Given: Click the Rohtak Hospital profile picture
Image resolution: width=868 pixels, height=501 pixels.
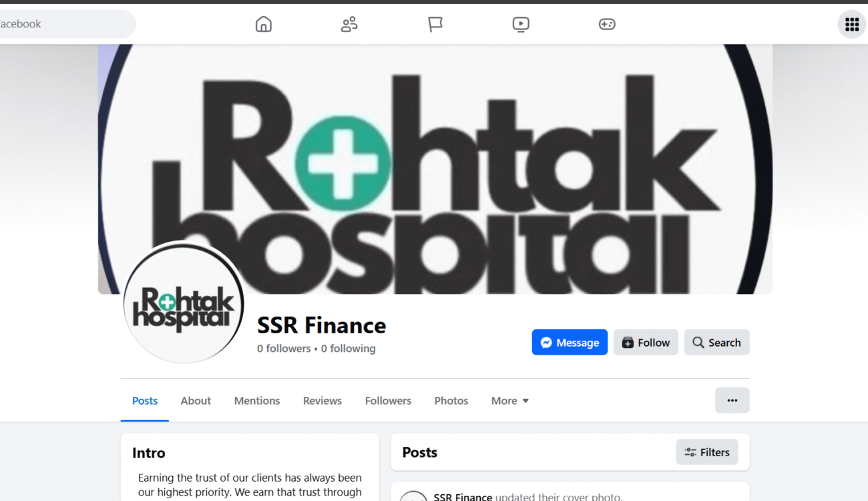Looking at the screenshot, I should click(x=184, y=302).
